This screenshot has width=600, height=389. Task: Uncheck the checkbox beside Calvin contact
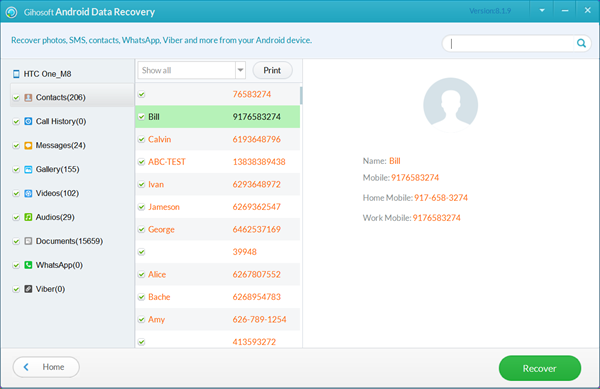142,139
